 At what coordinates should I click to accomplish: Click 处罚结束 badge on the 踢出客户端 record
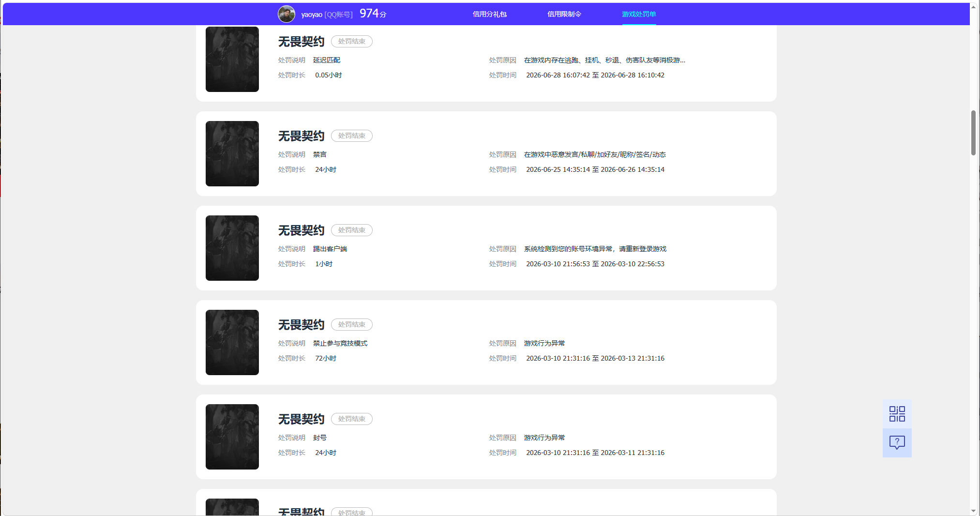(352, 230)
